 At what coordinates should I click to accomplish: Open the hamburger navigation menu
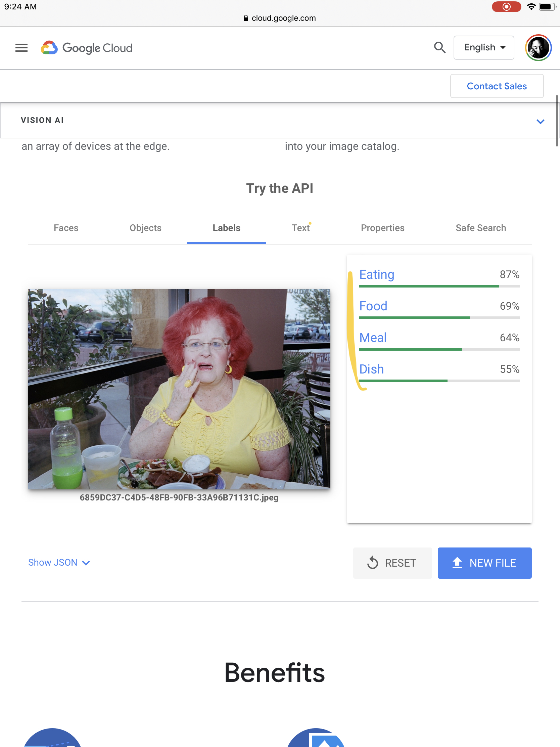pyautogui.click(x=21, y=48)
